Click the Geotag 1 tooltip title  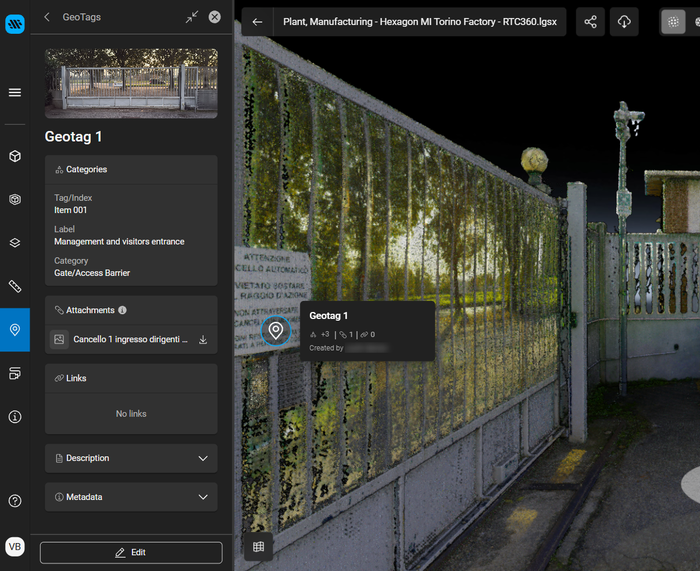pos(329,316)
